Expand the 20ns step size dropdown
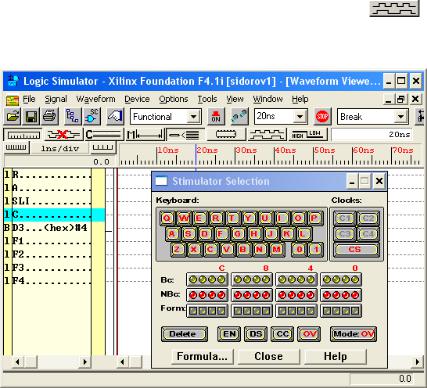The width and height of the screenshot is (427, 388). click(x=300, y=117)
